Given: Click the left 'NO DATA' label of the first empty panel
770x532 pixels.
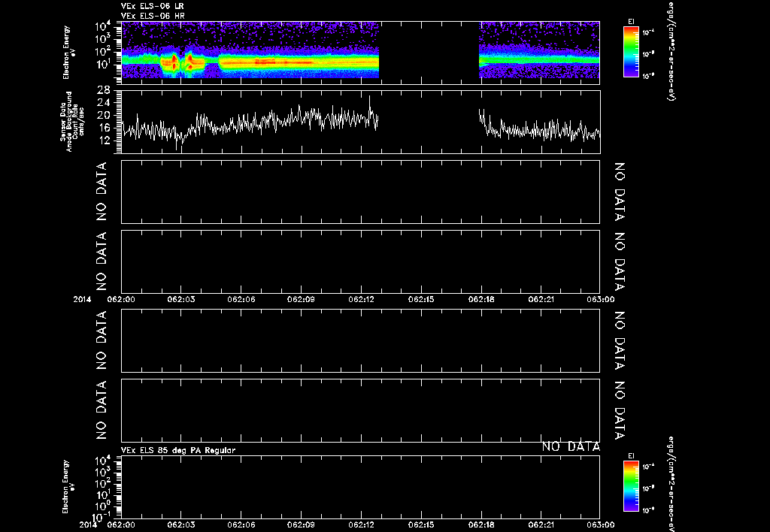Looking at the screenshot, I should pos(102,192).
